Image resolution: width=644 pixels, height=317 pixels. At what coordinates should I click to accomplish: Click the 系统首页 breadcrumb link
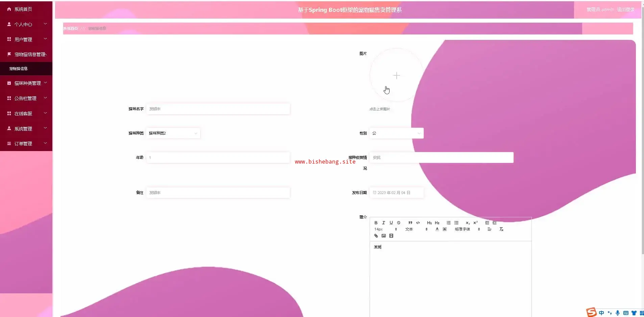click(71, 28)
